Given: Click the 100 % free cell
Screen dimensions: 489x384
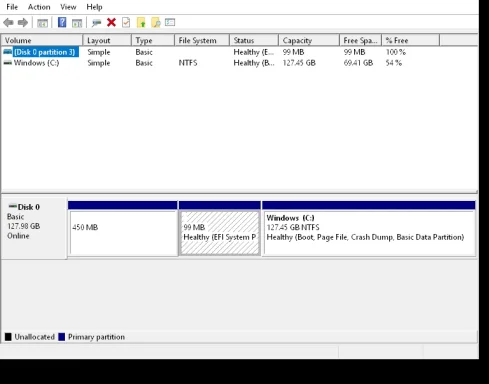Looking at the screenshot, I should 396,52.
